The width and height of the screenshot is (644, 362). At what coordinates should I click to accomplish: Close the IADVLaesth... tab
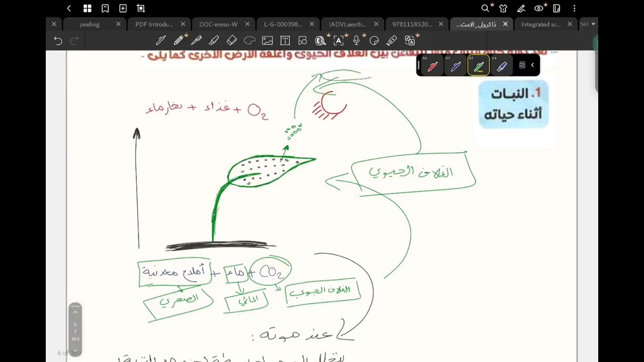pos(376,24)
